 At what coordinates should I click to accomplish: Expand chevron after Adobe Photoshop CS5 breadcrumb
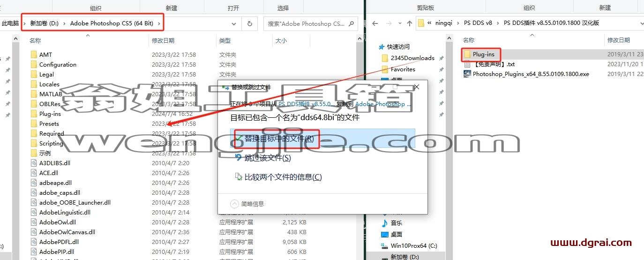click(x=159, y=23)
